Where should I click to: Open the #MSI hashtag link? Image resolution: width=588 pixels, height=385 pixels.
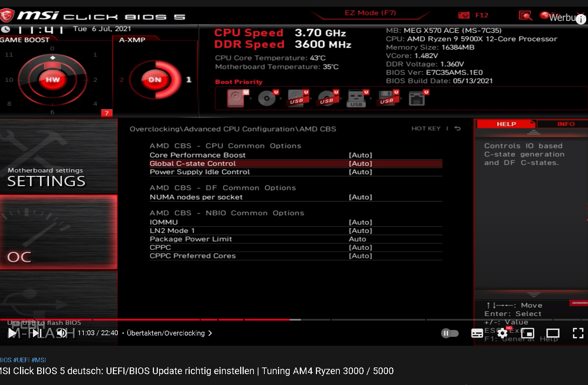(39, 360)
